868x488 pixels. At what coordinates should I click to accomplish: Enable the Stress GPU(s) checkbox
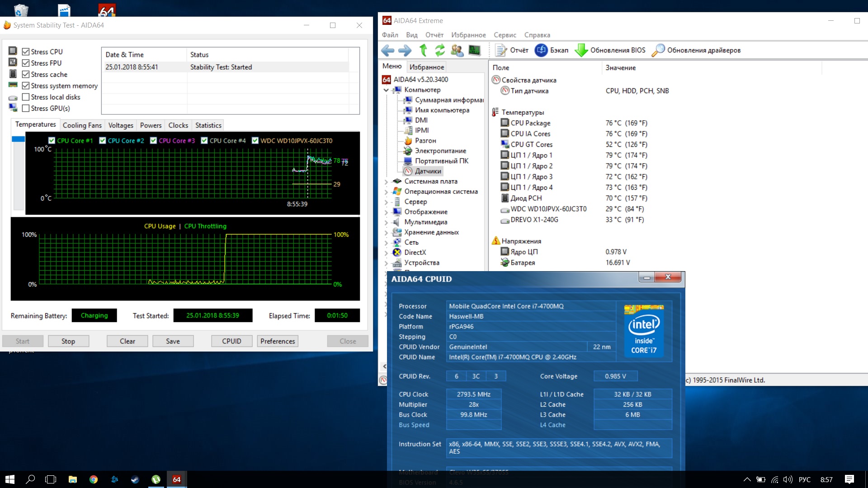click(26, 108)
